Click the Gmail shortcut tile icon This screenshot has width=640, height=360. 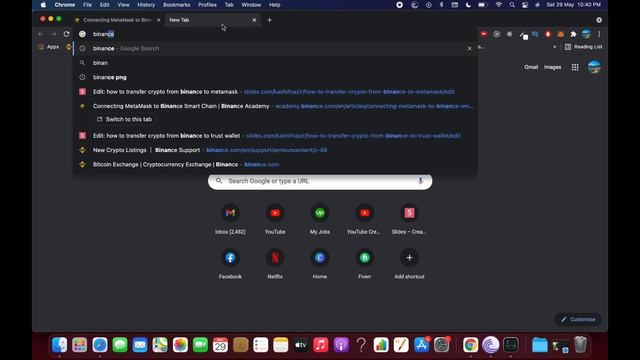[x=230, y=213]
